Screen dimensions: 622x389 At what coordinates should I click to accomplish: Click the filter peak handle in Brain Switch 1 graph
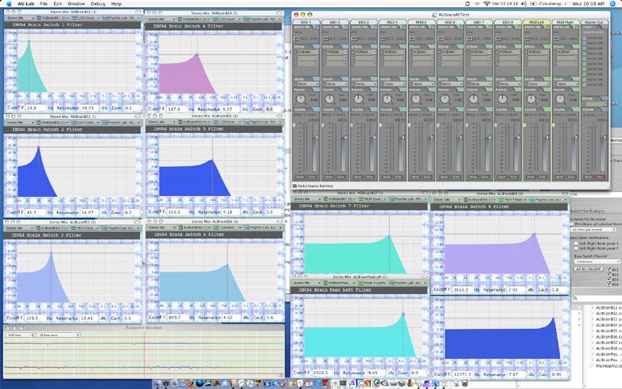click(29, 41)
